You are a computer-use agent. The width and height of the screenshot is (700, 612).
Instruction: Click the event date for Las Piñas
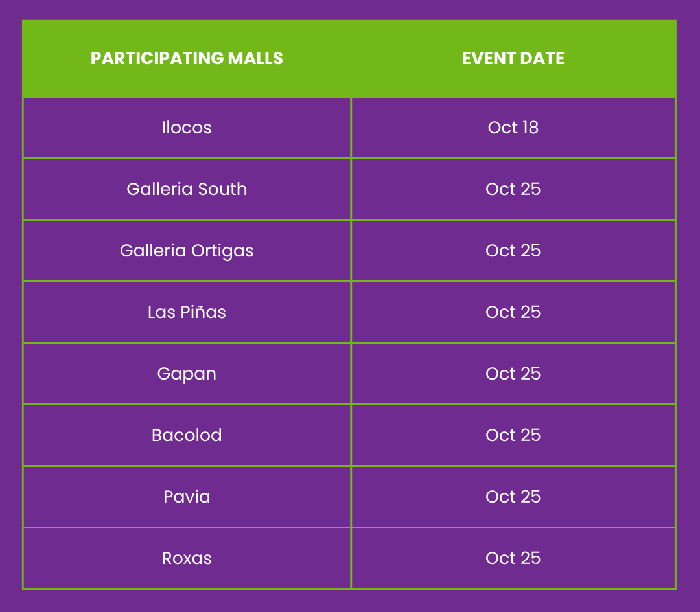(x=513, y=312)
